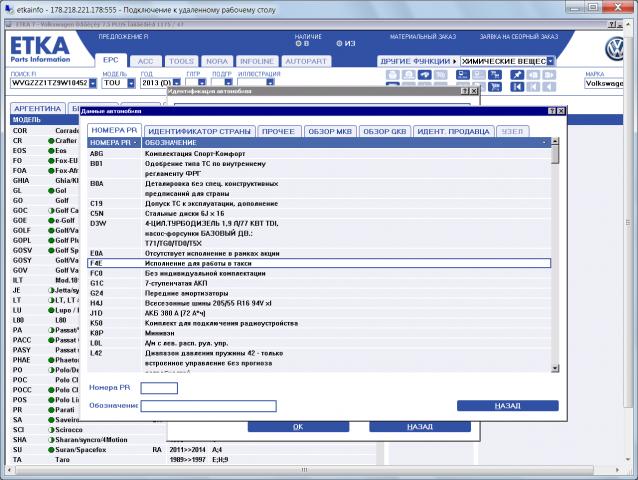The image size is (638, 480).
Task: Click the ETKA Parts Information logo
Action: tap(39, 50)
